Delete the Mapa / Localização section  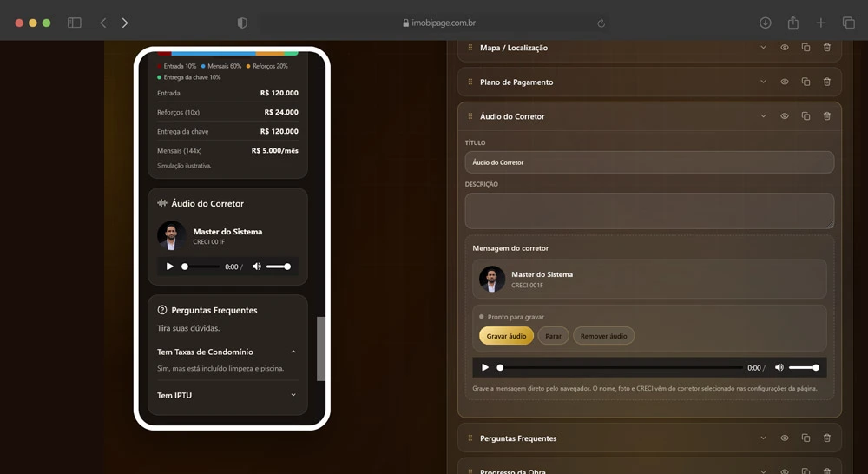[x=826, y=48]
